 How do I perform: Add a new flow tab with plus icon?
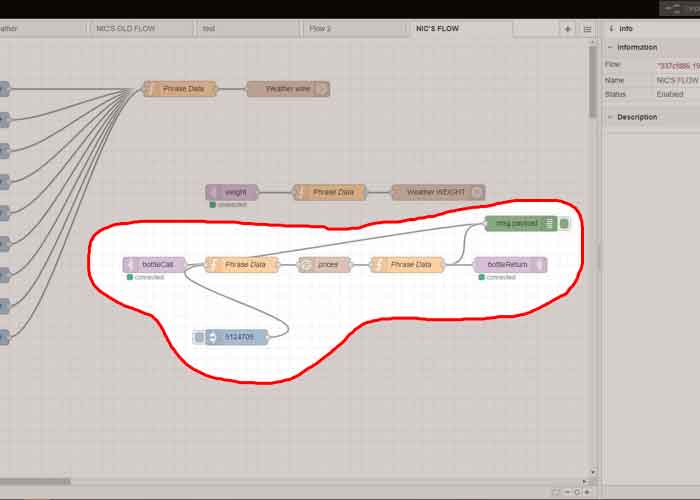(x=568, y=29)
